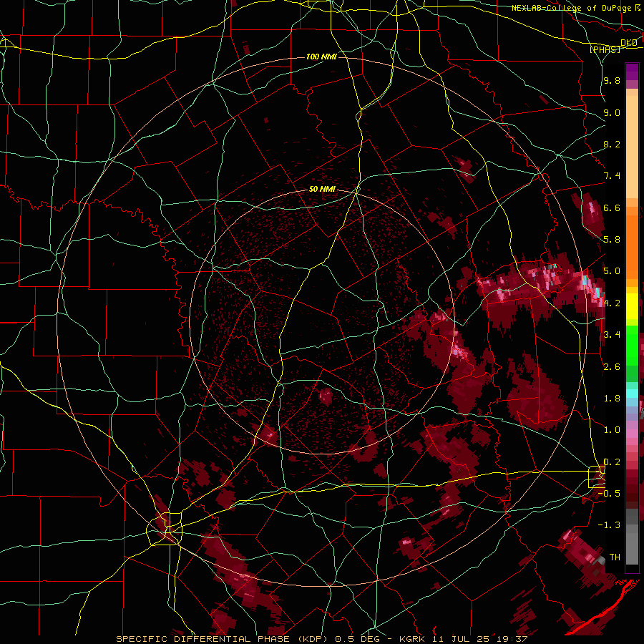Click the 2.6 value on color scale
Screen dimensions: 644x644
pyautogui.click(x=612, y=367)
